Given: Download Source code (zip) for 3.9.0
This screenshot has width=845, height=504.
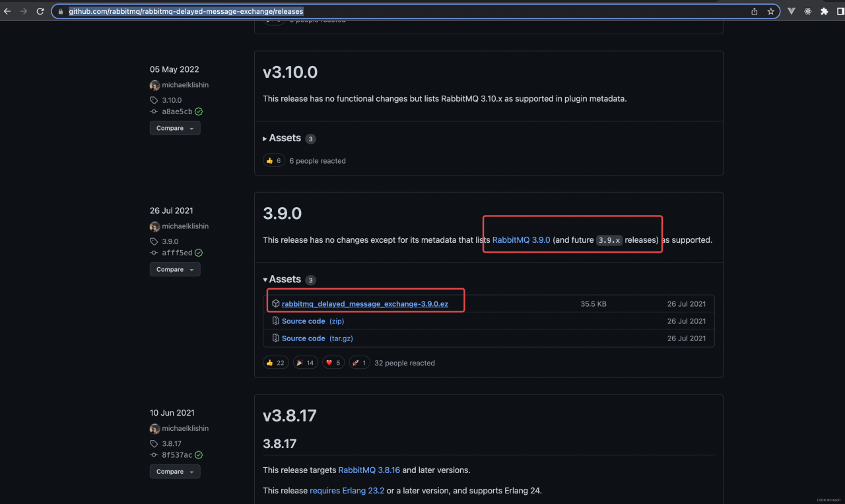Looking at the screenshot, I should click(313, 321).
